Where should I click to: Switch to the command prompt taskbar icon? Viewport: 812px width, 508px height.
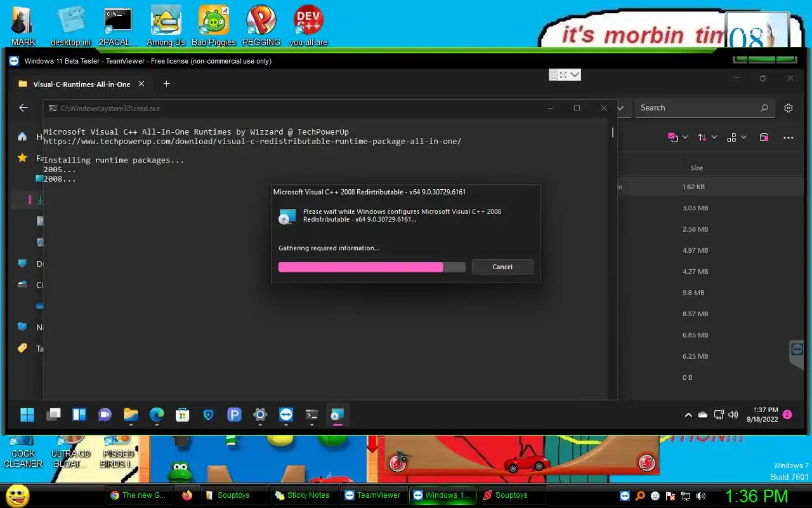[311, 415]
